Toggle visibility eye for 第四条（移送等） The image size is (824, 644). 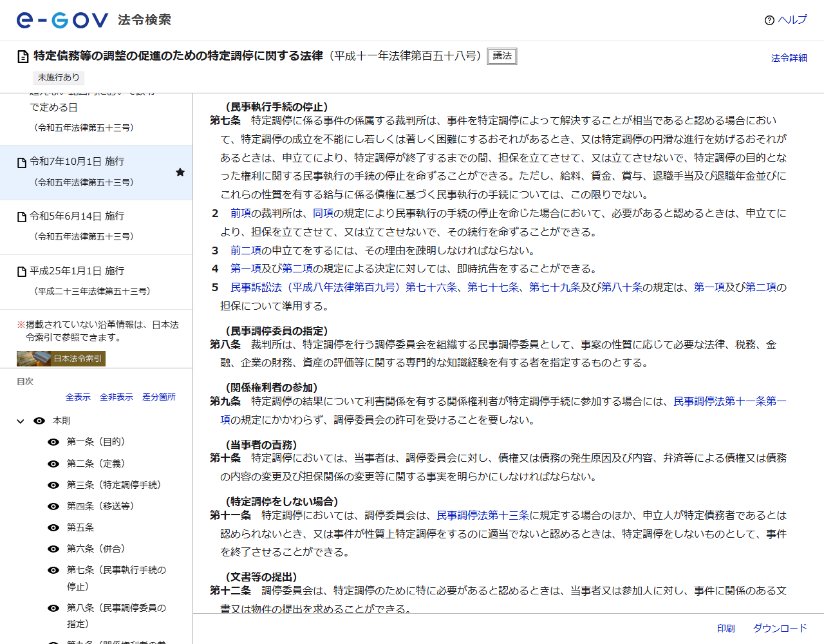pyautogui.click(x=53, y=506)
